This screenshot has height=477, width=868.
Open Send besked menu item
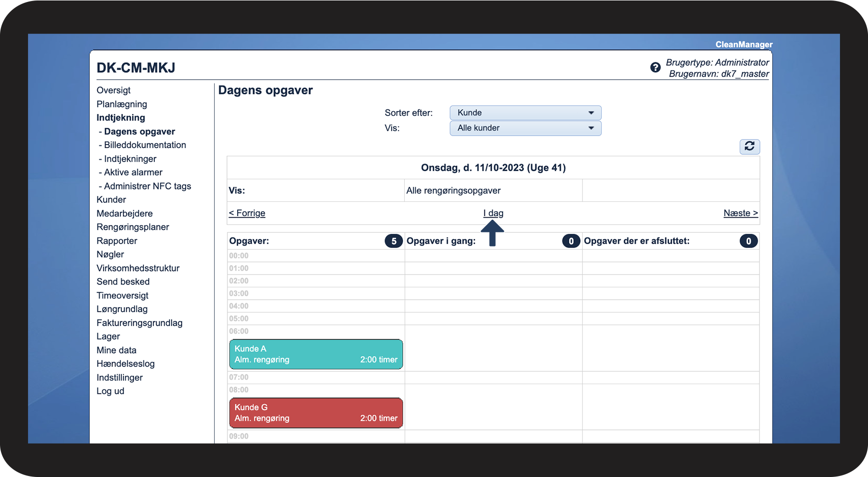pyautogui.click(x=123, y=282)
